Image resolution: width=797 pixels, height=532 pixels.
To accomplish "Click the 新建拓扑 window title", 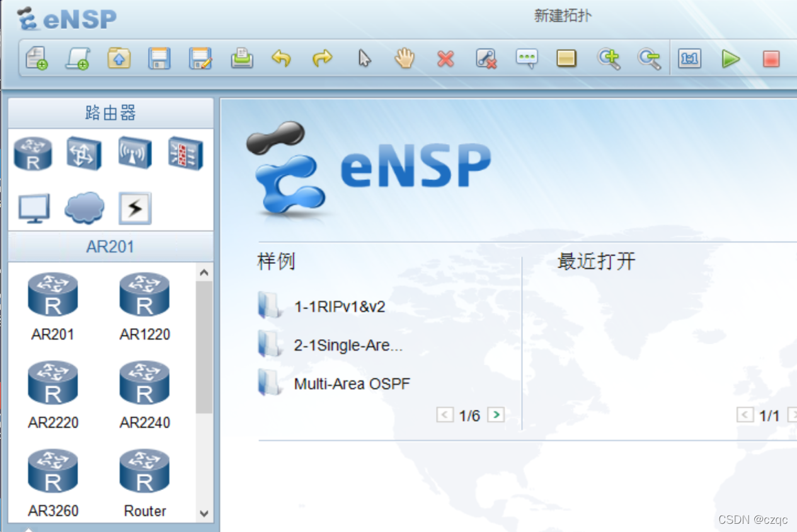I will pos(563,16).
